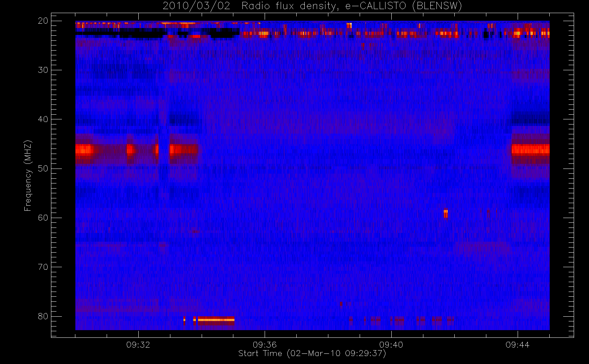589x364 pixels.
Task: Click the plot title mentioning e-CALLISTO (BLENSW)
Action: pyautogui.click(x=312, y=6)
